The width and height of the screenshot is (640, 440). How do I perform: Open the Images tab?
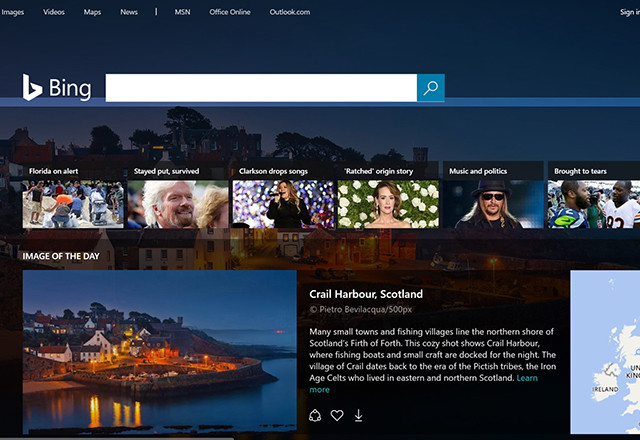pyautogui.click(x=12, y=12)
